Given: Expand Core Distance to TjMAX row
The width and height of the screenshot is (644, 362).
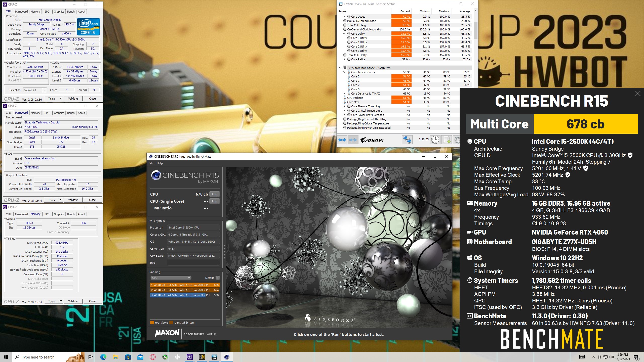Looking at the screenshot, I should [x=344, y=94].
